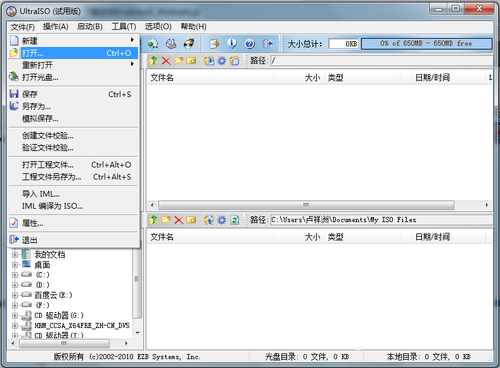500x368 pixels.
Task: Open the 工具(T) menu
Action: [x=124, y=27]
